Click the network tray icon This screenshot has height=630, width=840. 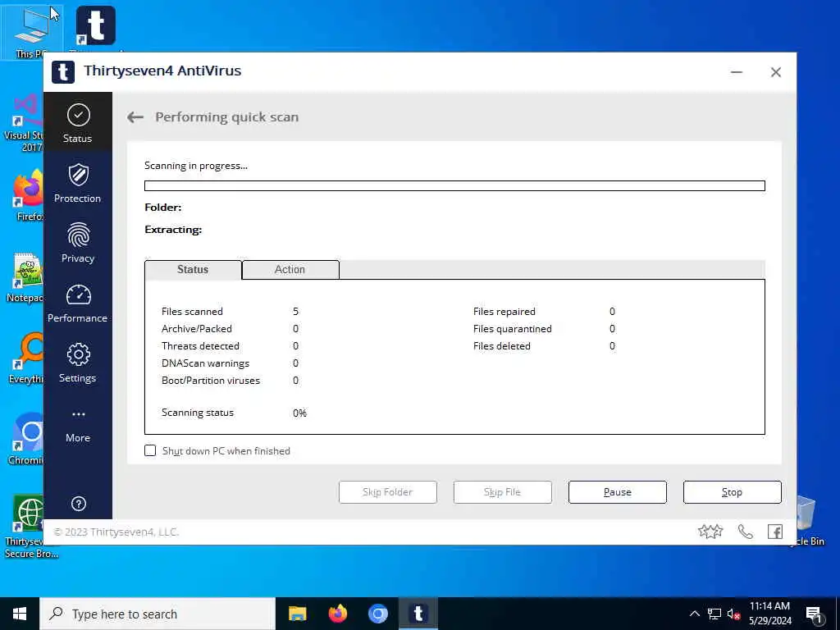(x=714, y=614)
